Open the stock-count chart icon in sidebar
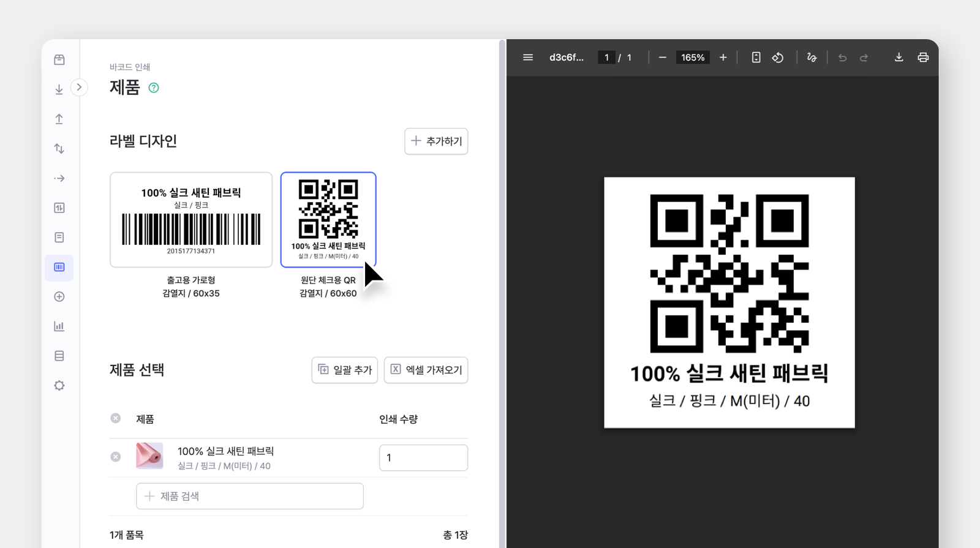The height and width of the screenshot is (548, 980). [59, 208]
